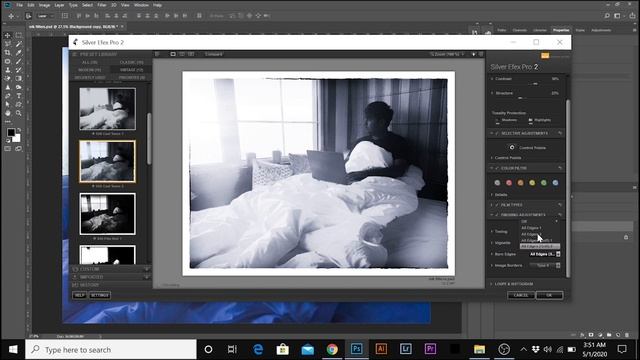The height and width of the screenshot is (360, 640).
Task: Toggle Film Types section checkbox
Action: (497, 205)
